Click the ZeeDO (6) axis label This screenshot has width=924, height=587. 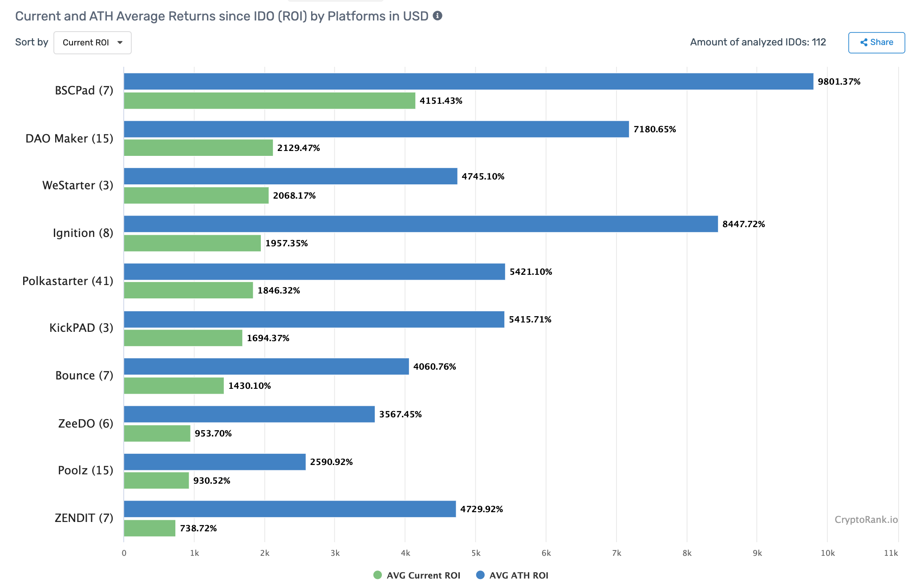click(86, 424)
